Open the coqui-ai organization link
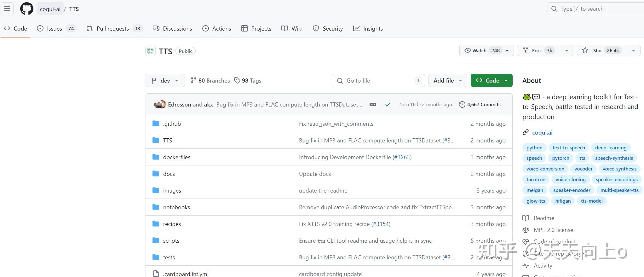 tap(50, 9)
